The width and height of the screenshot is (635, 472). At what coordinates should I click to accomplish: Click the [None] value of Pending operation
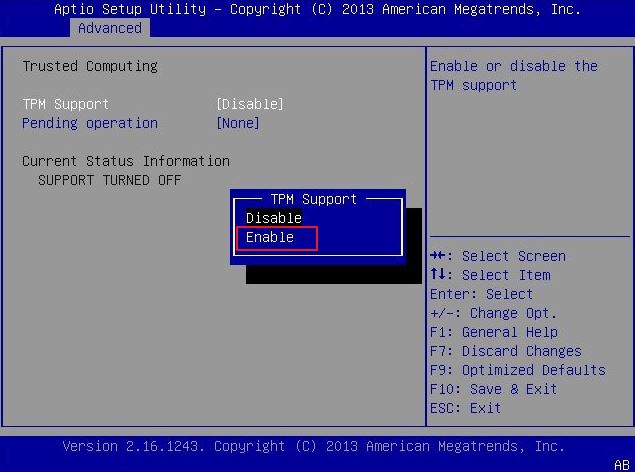coord(238,123)
